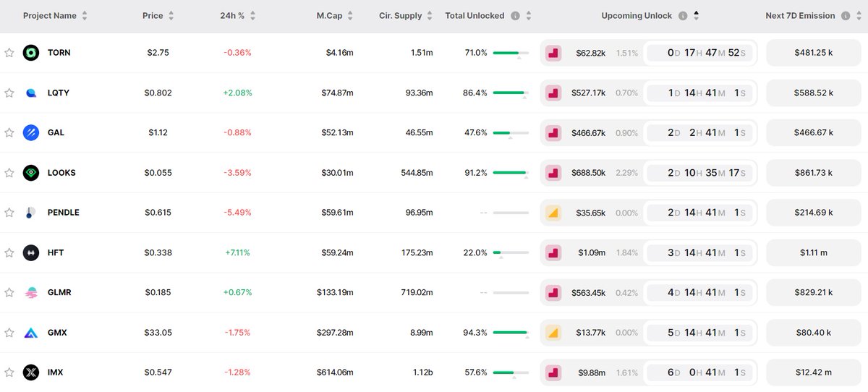Open the GAL project link
The image size is (868, 392).
(56, 132)
